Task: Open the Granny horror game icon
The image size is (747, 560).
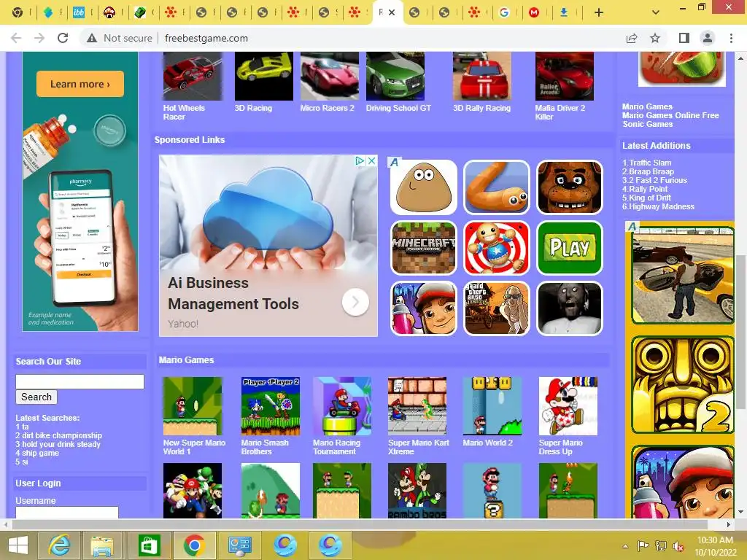Action: 569,308
